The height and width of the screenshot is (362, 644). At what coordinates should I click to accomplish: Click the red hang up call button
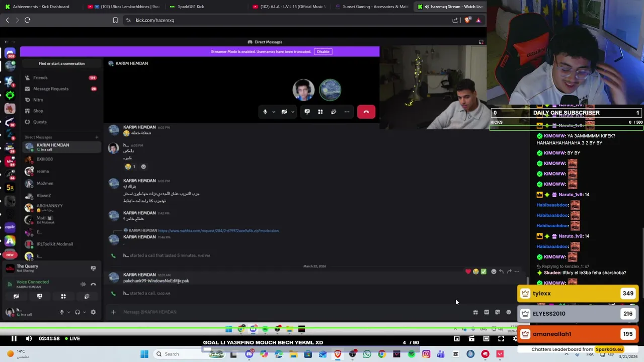pyautogui.click(x=366, y=112)
